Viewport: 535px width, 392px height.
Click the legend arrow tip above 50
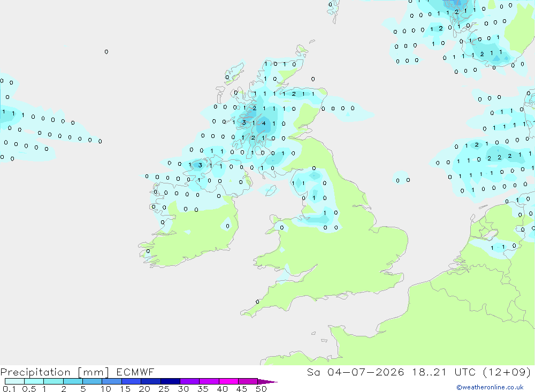click(x=268, y=381)
